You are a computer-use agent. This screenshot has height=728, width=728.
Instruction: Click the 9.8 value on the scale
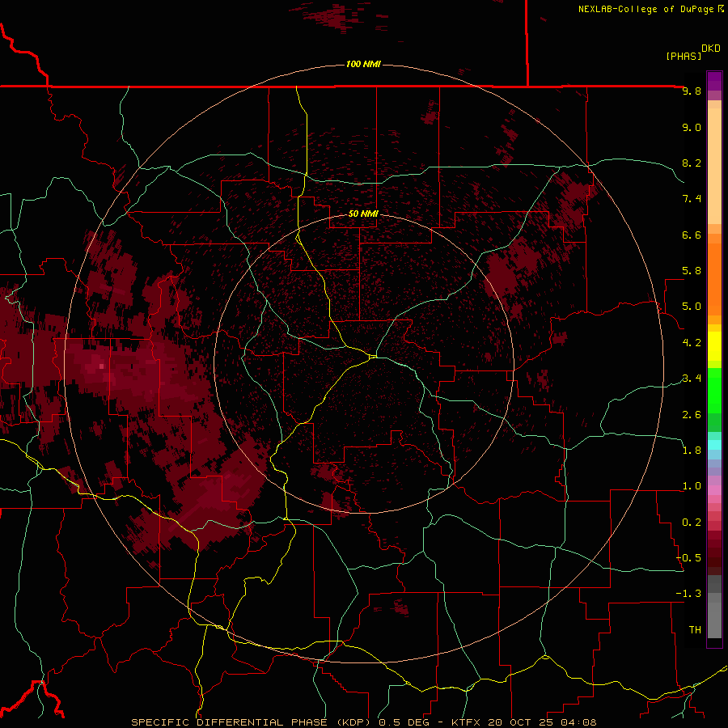click(692, 91)
